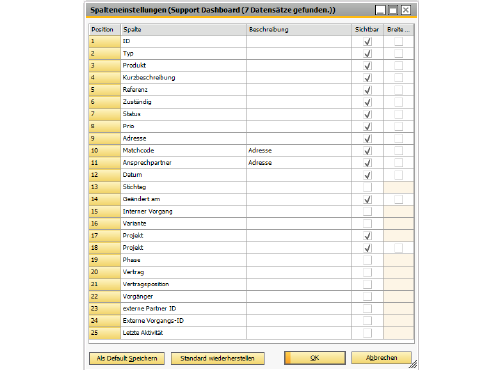
Task: Toggle Sichtbar checkbox for Produkt
Action: click(x=367, y=66)
